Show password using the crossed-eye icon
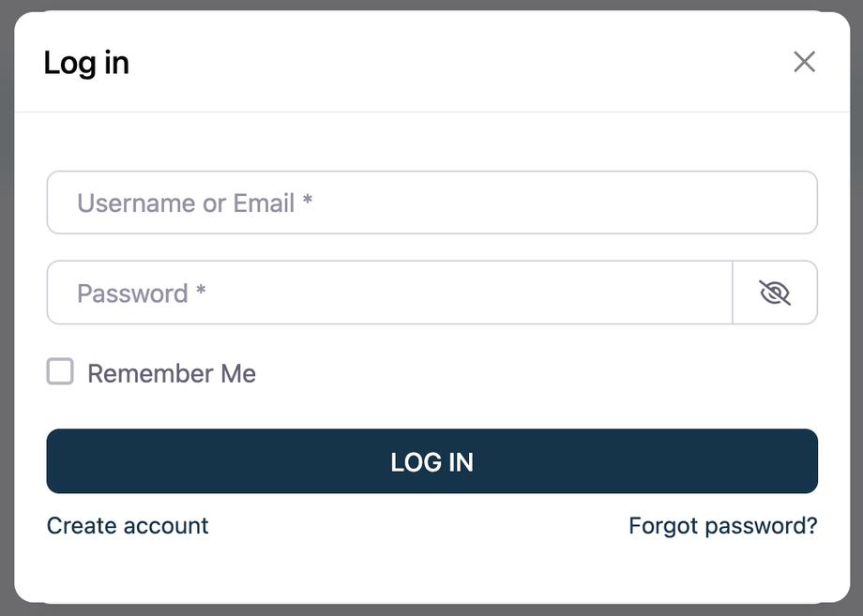Image resolution: width=863 pixels, height=616 pixels. (774, 293)
